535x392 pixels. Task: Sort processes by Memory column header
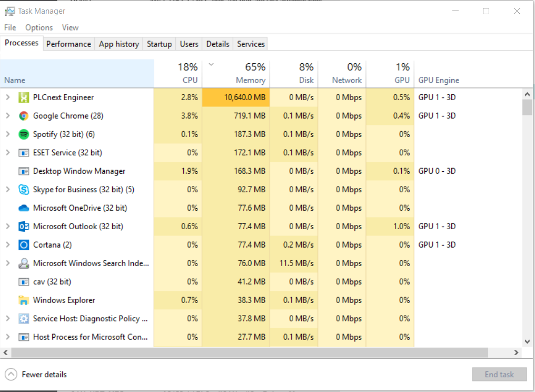[236, 74]
